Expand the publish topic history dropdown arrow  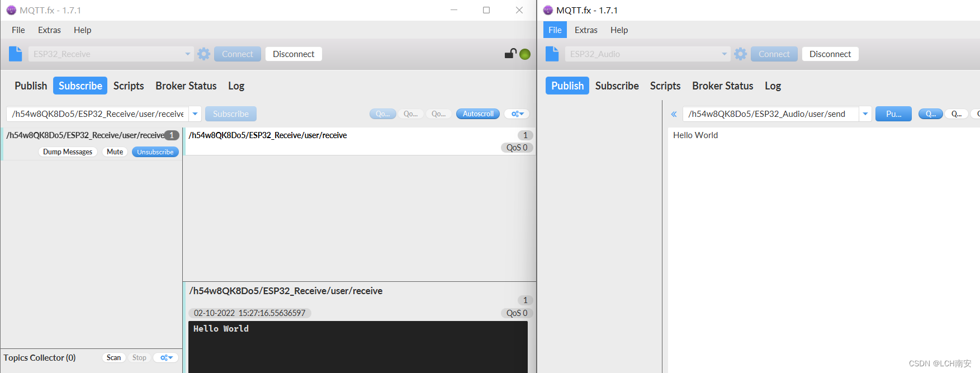tap(865, 114)
